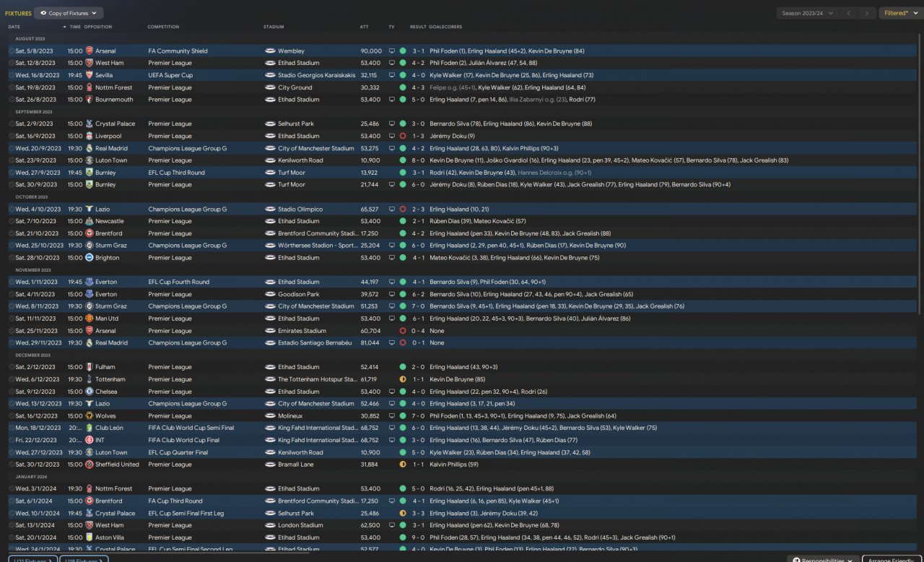The height and width of the screenshot is (562, 924).
Task: Click the Tottenham club crest
Action: point(90,379)
